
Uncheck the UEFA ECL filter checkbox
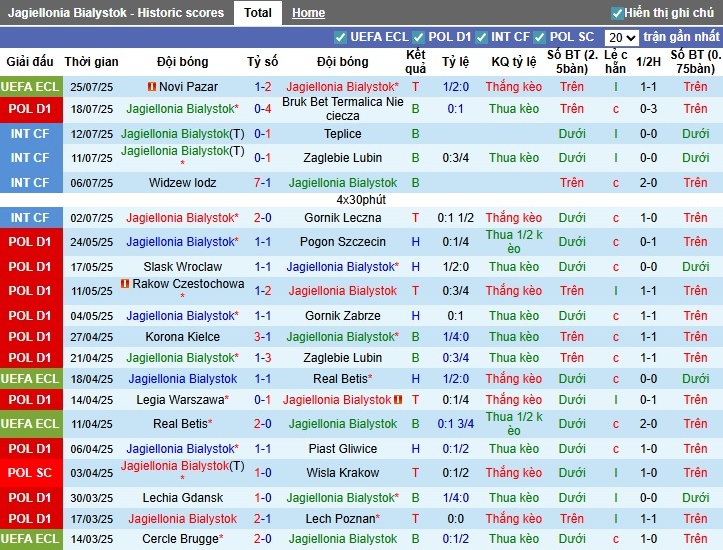[x=340, y=37]
